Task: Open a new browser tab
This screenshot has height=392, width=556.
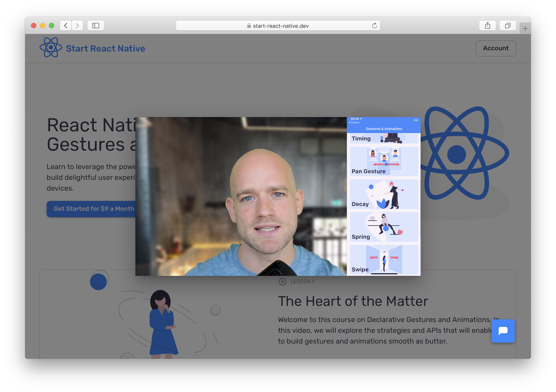Action: pyautogui.click(x=525, y=28)
